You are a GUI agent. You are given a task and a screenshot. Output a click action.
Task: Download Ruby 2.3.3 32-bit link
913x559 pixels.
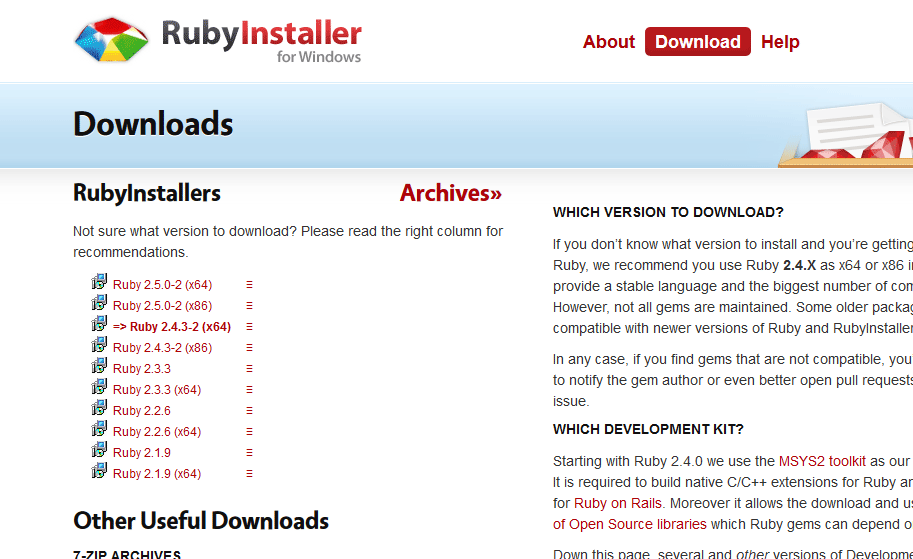click(141, 369)
